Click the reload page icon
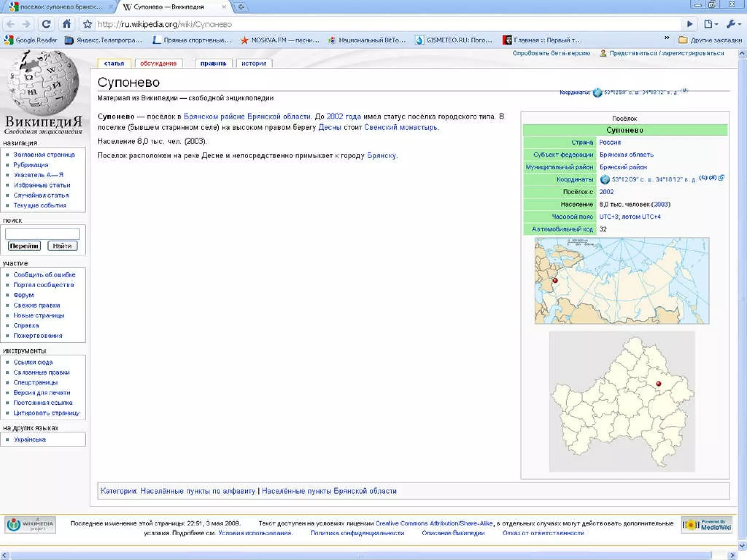The height and width of the screenshot is (560, 747). (x=46, y=24)
